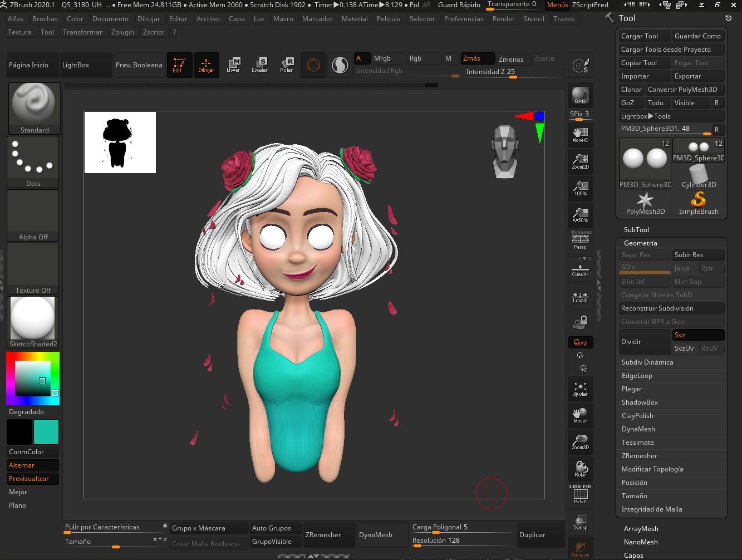
Task: Click the Cargar Tool button
Action: 640,36
